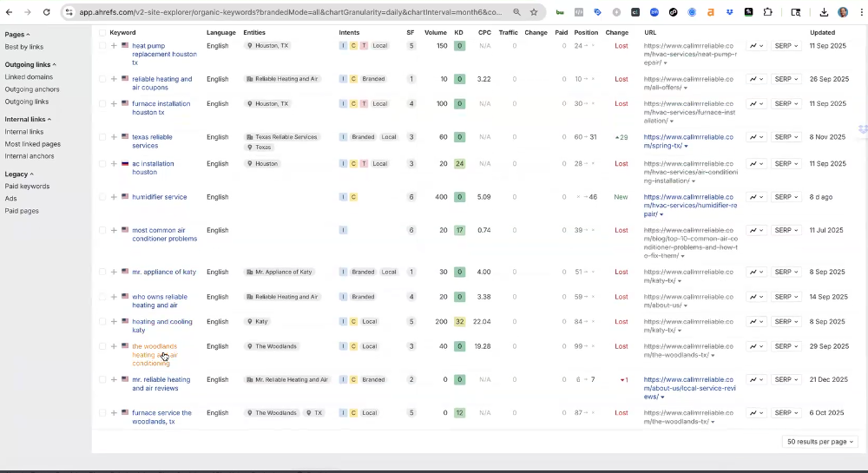868x473 pixels.
Task: Open the '50 results per page' dropdown
Action: 820,442
